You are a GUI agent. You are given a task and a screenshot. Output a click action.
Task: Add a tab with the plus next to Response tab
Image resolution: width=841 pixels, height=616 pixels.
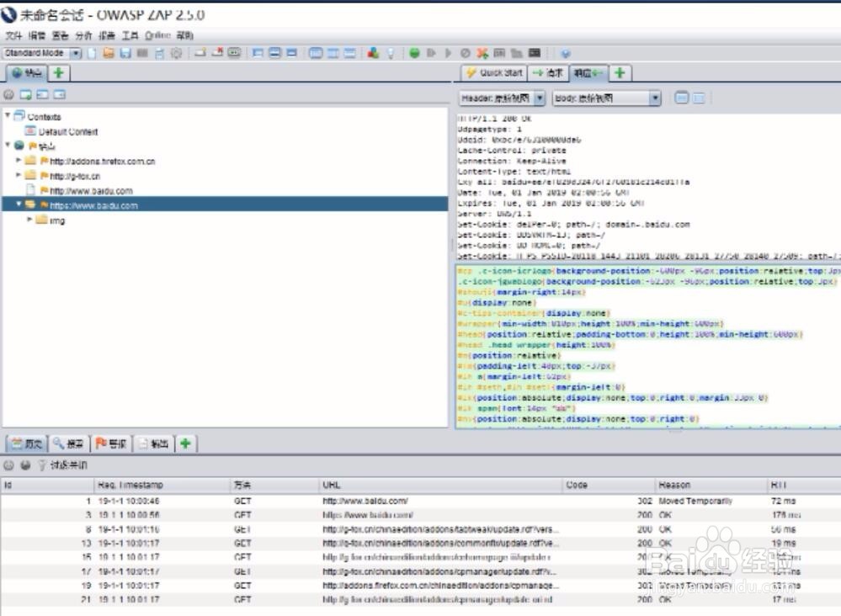(620, 73)
